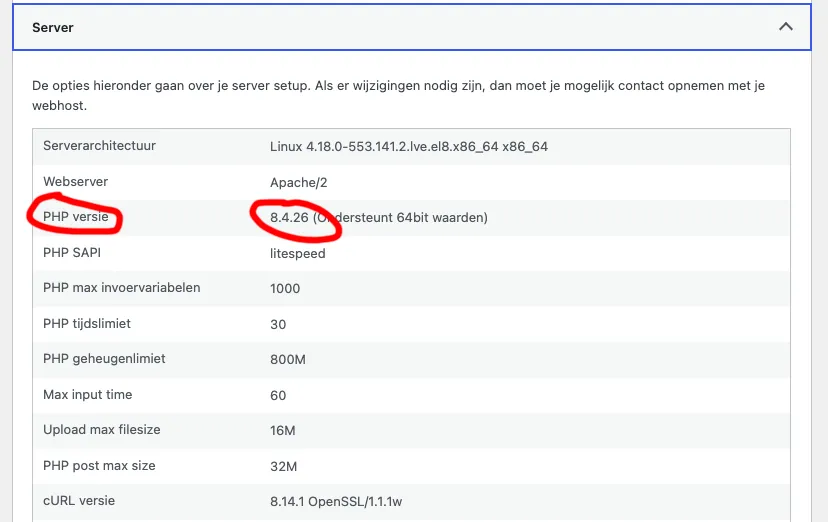Click the Max input time value 60

tap(278, 395)
